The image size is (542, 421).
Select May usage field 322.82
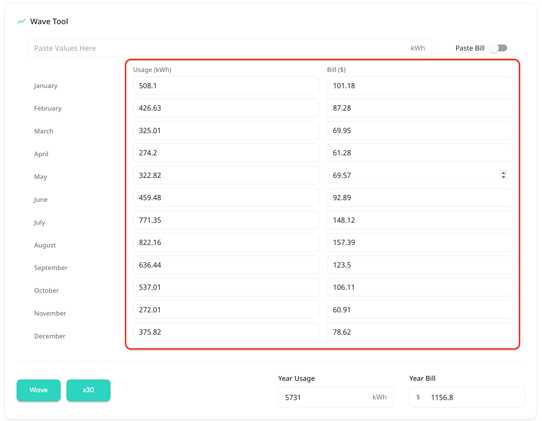pos(226,175)
